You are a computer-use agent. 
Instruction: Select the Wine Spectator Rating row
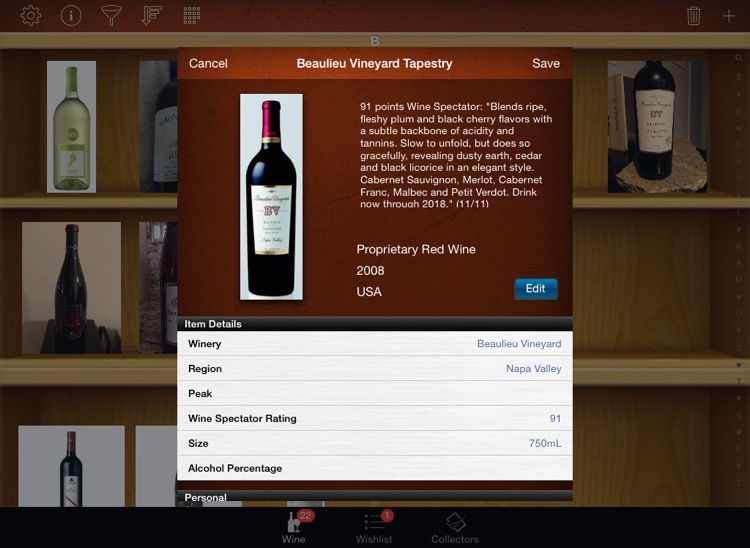[375, 418]
